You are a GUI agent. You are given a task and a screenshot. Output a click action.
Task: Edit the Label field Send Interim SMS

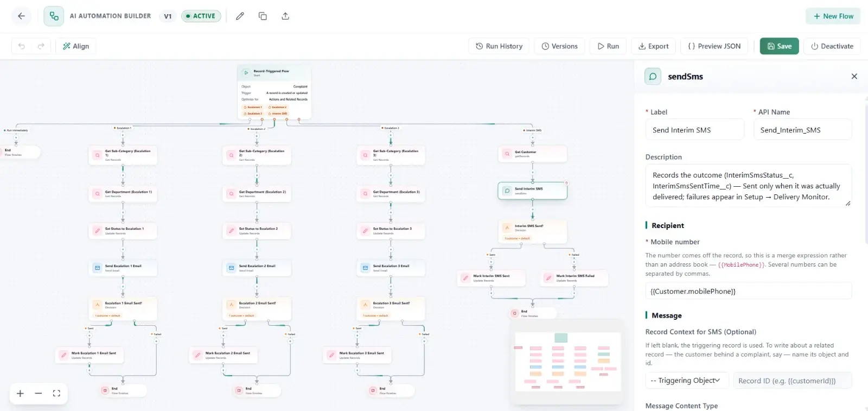[694, 130]
